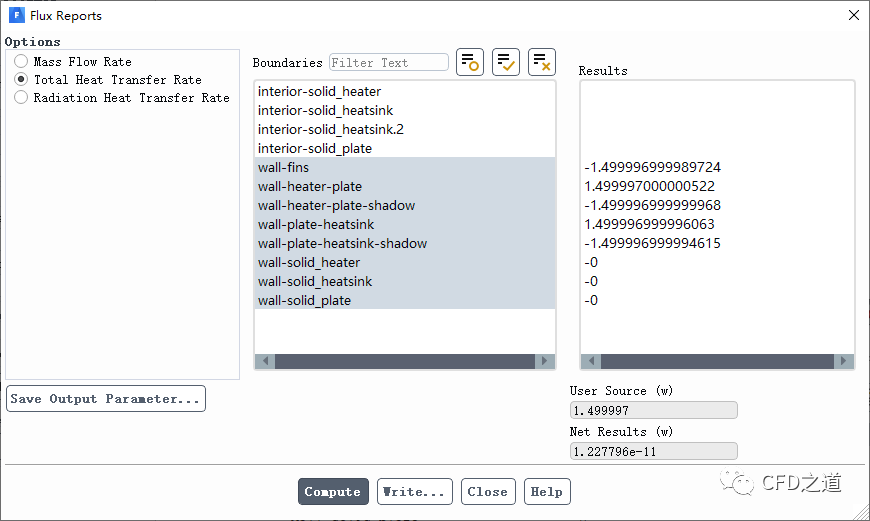Viewport: 870px width, 521px height.
Task: Enable Radiation Heat Transfer Rate option
Action: [21, 98]
